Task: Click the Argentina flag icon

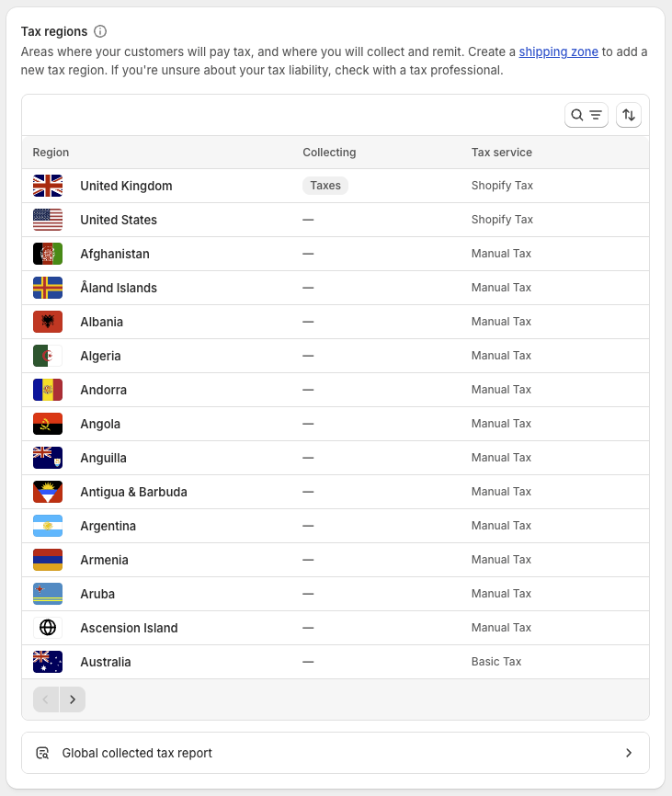Action: (x=48, y=525)
